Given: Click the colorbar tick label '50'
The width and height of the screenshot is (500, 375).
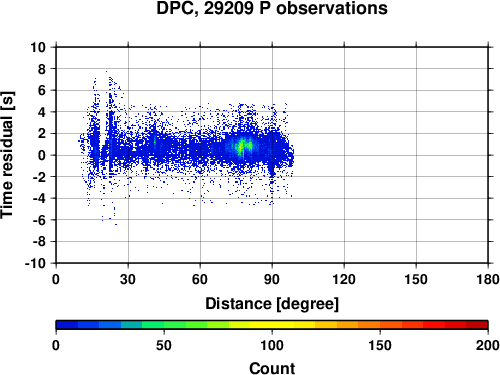Looking at the screenshot, I should click(164, 345).
